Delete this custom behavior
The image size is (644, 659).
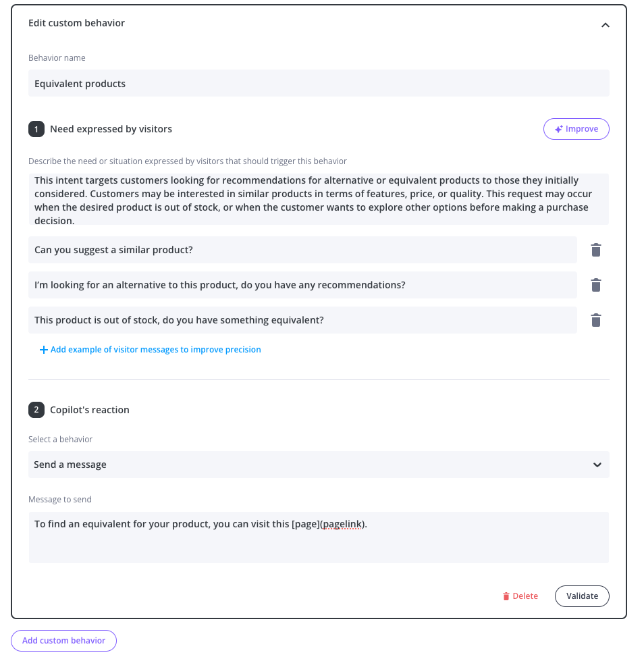(520, 597)
